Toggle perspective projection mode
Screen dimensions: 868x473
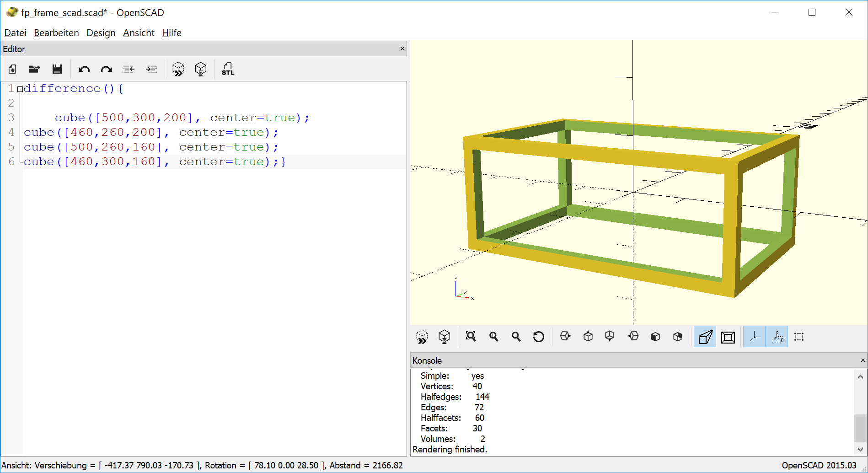704,336
